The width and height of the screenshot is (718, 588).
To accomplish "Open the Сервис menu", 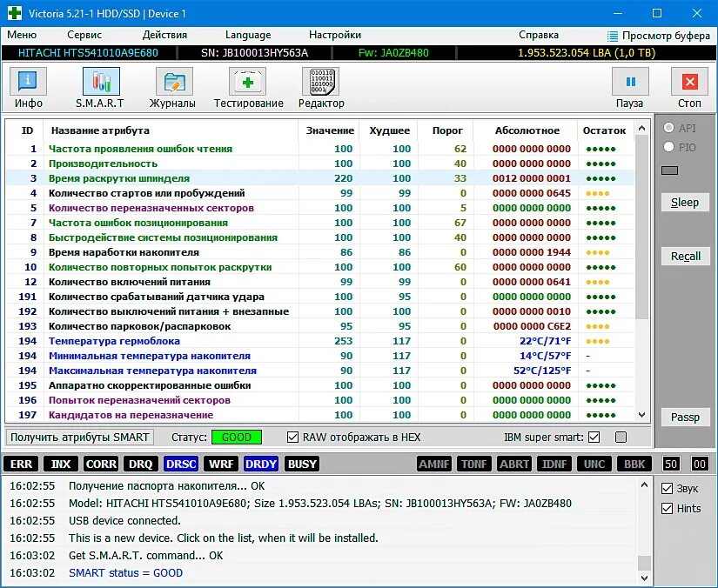I will 84,35.
